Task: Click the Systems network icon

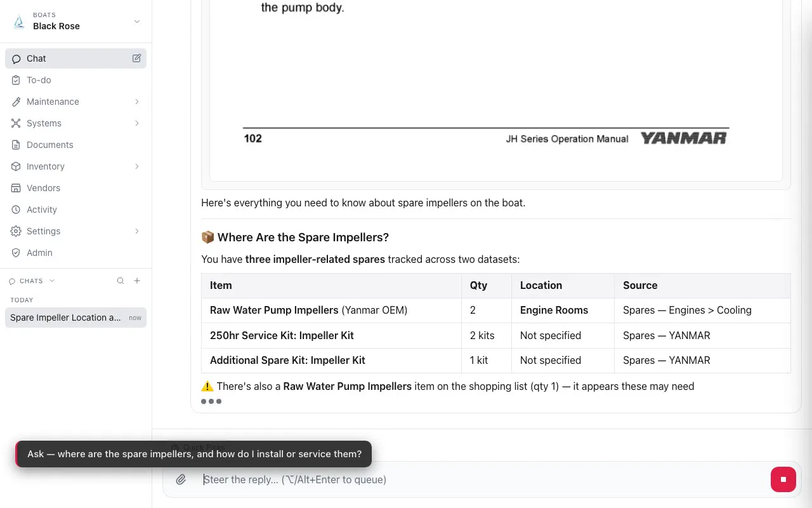Action: (16, 123)
